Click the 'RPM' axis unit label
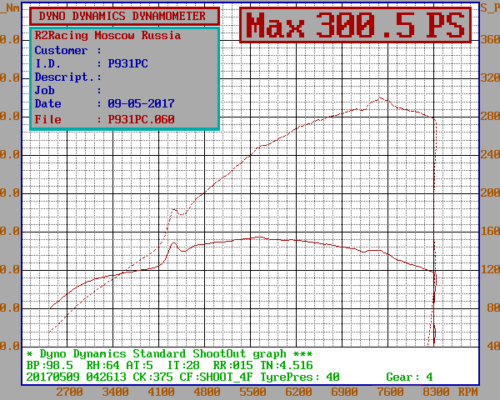This screenshot has width=500, height=400. tap(468, 392)
